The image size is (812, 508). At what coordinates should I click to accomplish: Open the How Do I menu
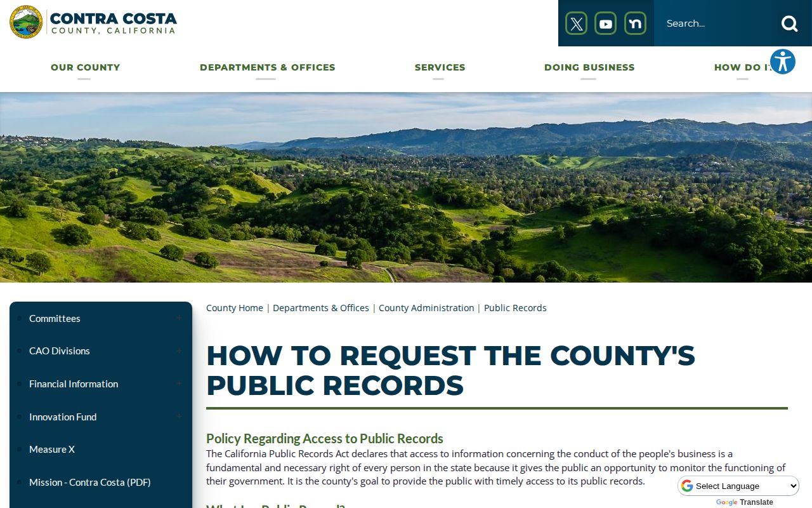pos(742,67)
